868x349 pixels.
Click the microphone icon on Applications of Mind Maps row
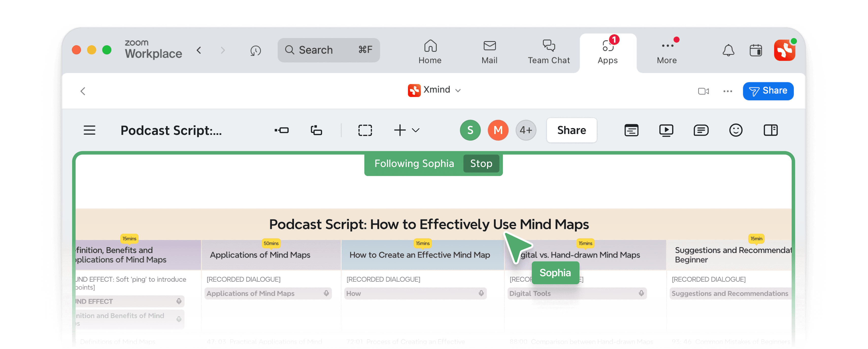(x=326, y=293)
